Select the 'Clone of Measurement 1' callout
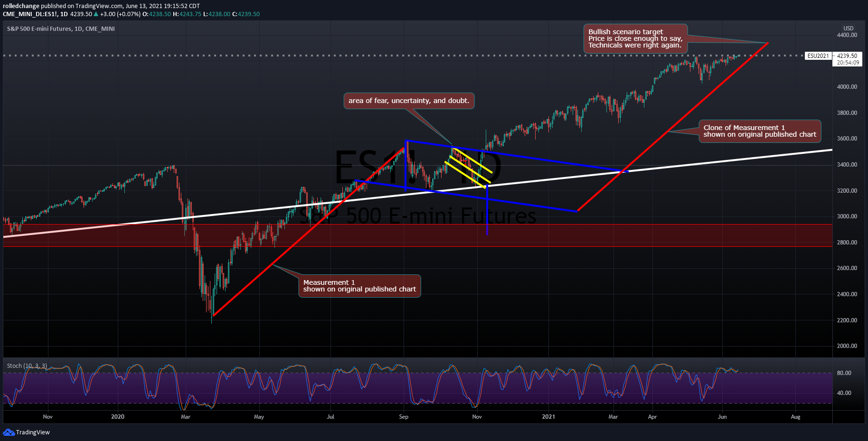 (760, 131)
